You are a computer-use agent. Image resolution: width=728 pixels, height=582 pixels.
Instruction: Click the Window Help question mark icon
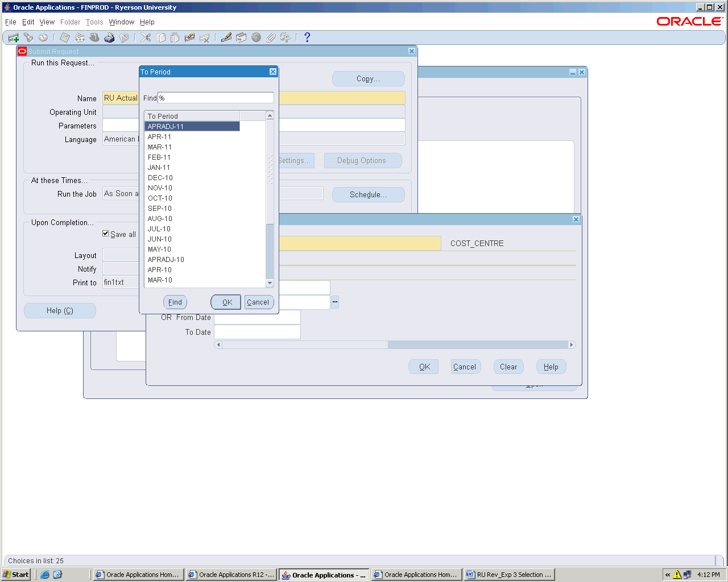tap(307, 38)
